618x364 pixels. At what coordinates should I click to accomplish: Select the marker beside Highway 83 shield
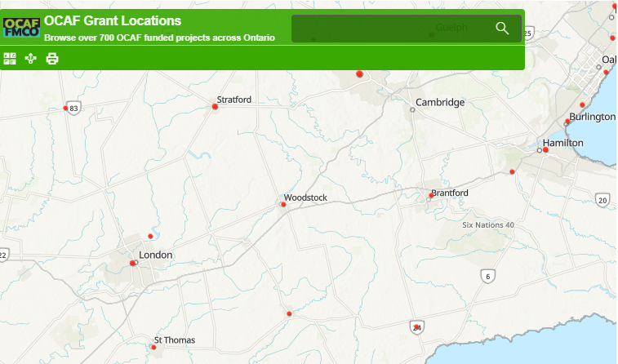click(x=65, y=108)
